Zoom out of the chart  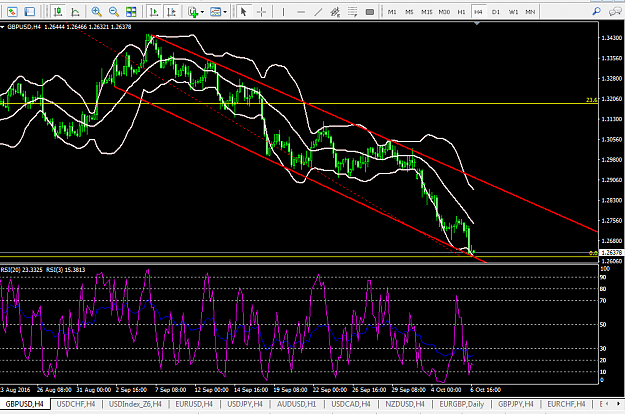114,12
